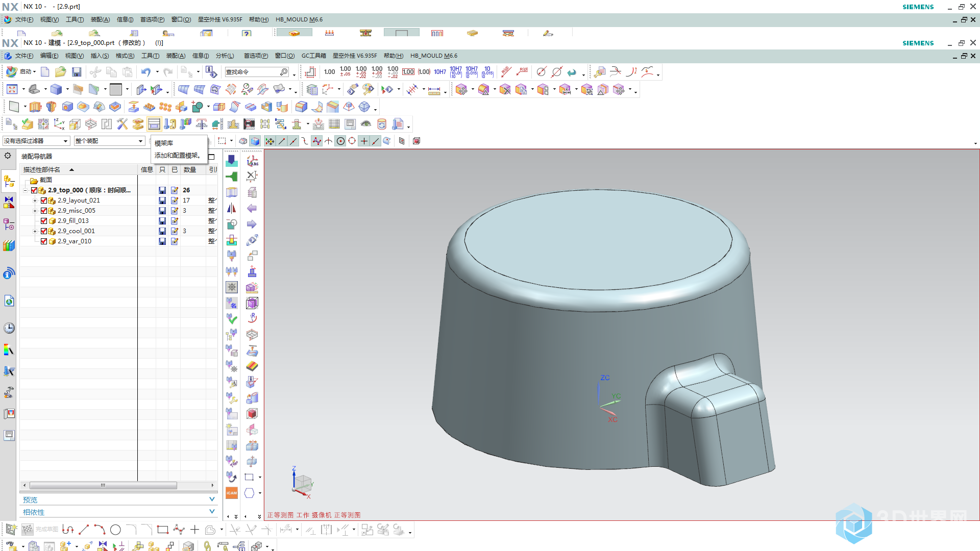Open the Constraint Navigator sidebar tab
Screen dimensions: 980x551
(x=9, y=203)
